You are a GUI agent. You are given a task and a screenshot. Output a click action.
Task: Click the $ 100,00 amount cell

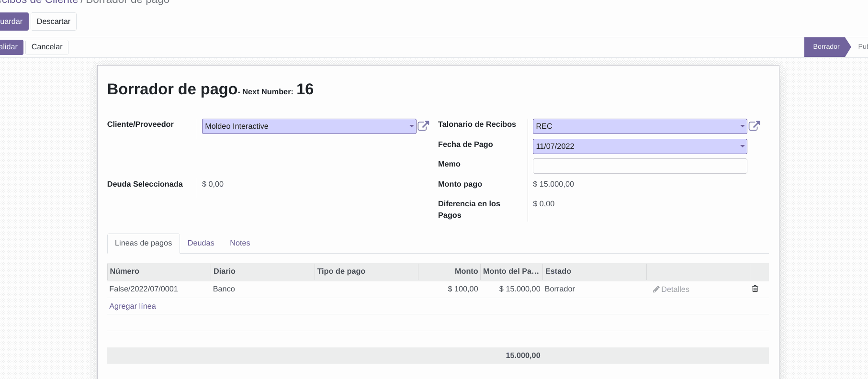[x=449, y=289]
